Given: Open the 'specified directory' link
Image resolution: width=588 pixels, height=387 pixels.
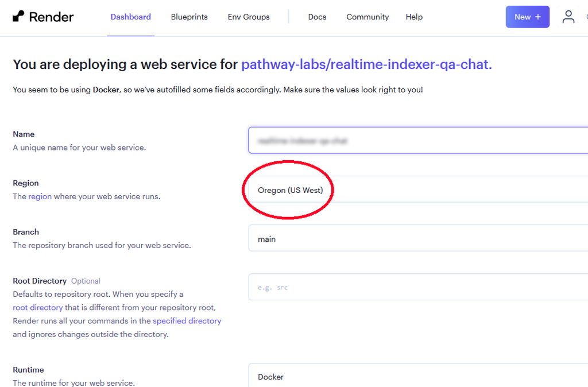Looking at the screenshot, I should click(x=187, y=321).
